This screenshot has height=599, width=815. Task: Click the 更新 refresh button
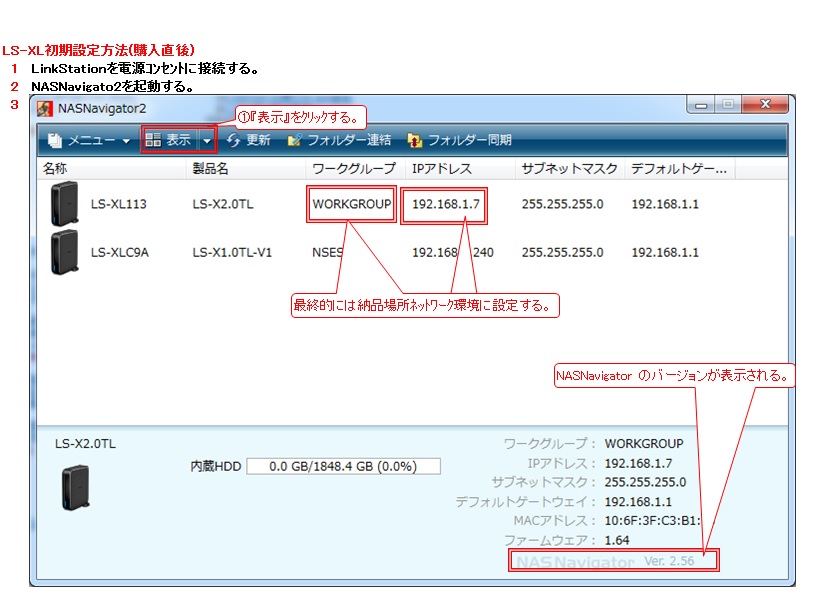248,140
